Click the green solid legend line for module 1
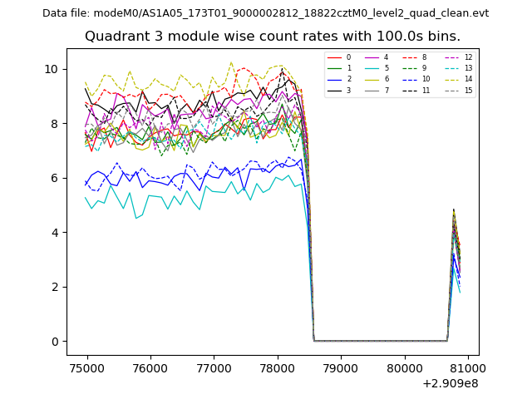Screen dimensions: 532x399 [x=334, y=68]
